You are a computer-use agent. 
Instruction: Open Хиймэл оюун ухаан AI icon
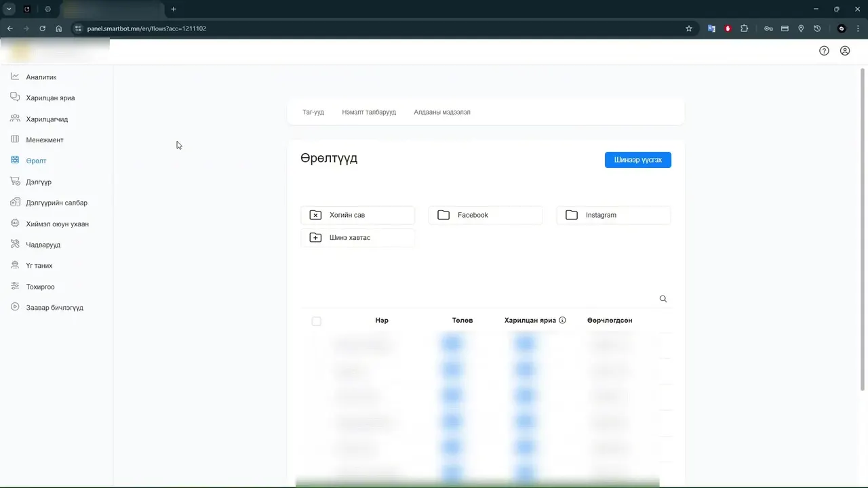coord(15,224)
